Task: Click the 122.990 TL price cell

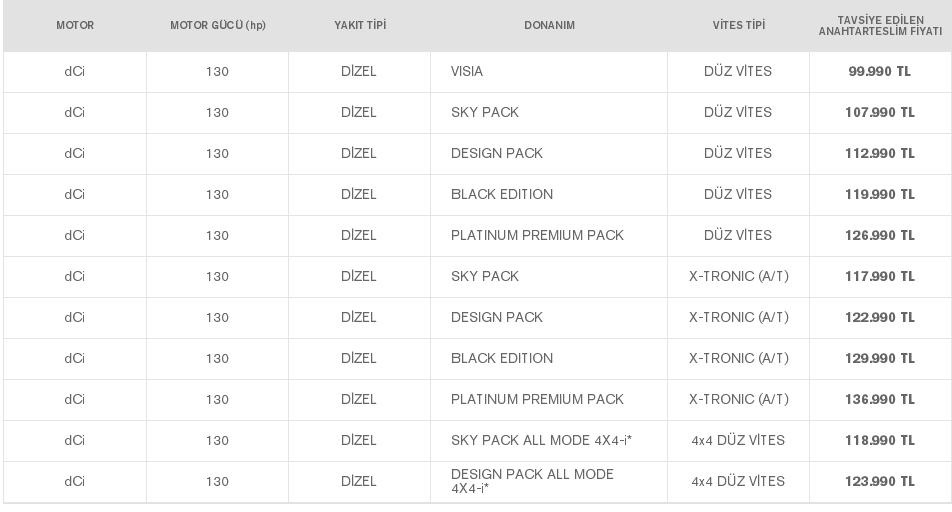Action: coord(879,318)
